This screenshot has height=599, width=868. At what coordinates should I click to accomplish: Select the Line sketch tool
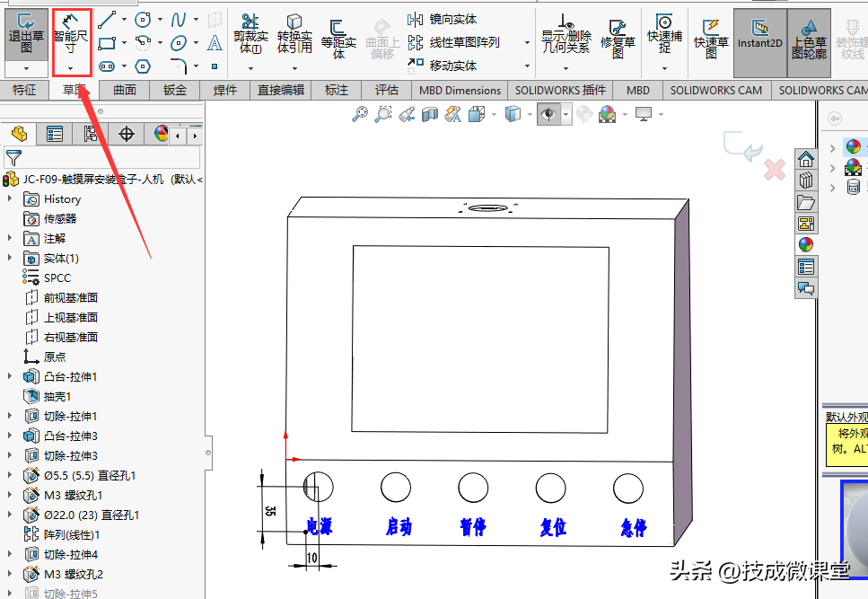click(107, 20)
